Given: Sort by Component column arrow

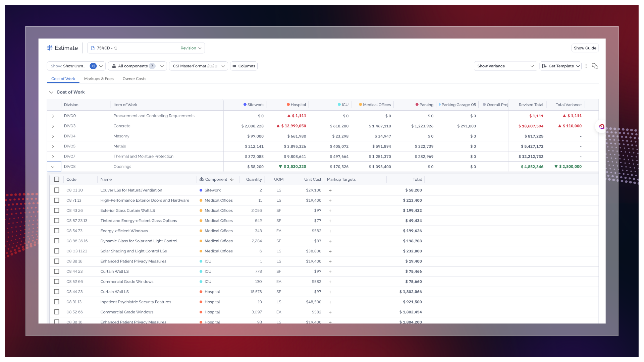Looking at the screenshot, I should [x=232, y=179].
